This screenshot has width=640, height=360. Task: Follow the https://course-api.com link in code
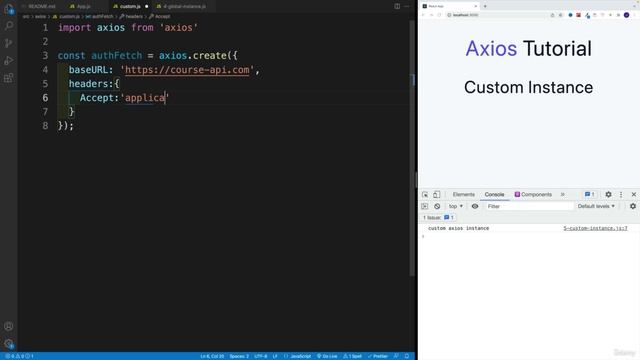[187, 70]
